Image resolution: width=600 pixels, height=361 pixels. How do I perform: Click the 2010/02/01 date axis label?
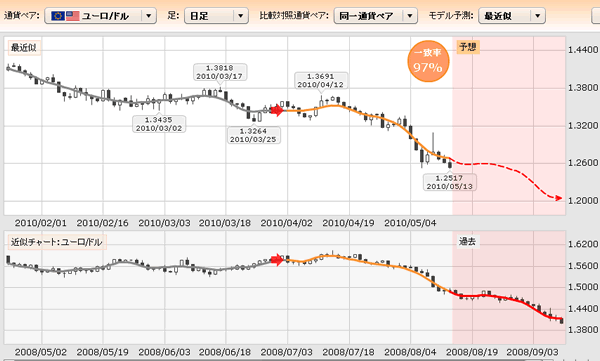[x=41, y=223]
